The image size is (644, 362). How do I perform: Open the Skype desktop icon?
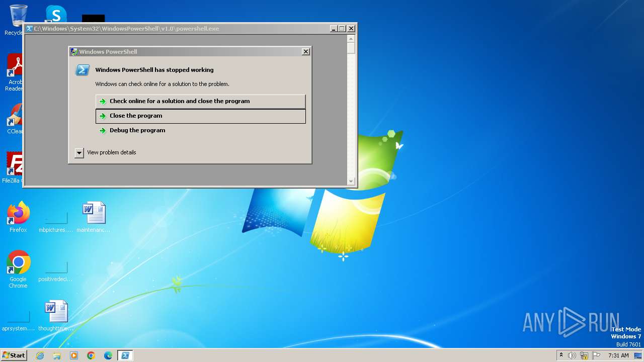pyautogui.click(x=55, y=14)
